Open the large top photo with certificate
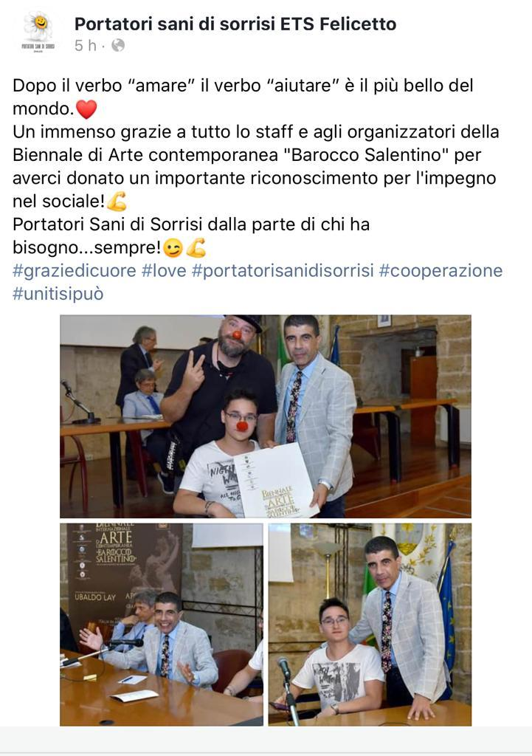Screen dimensions: 532x756 [266, 416]
